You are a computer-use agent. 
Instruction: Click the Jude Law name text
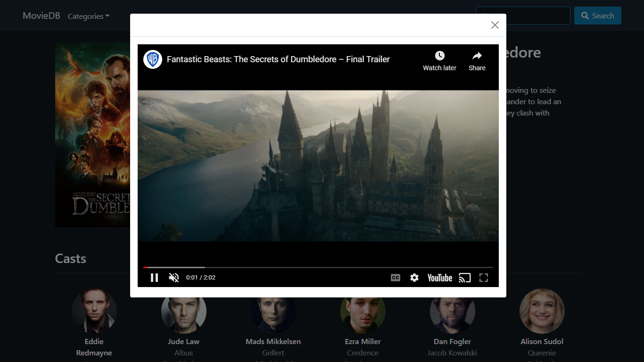184,342
